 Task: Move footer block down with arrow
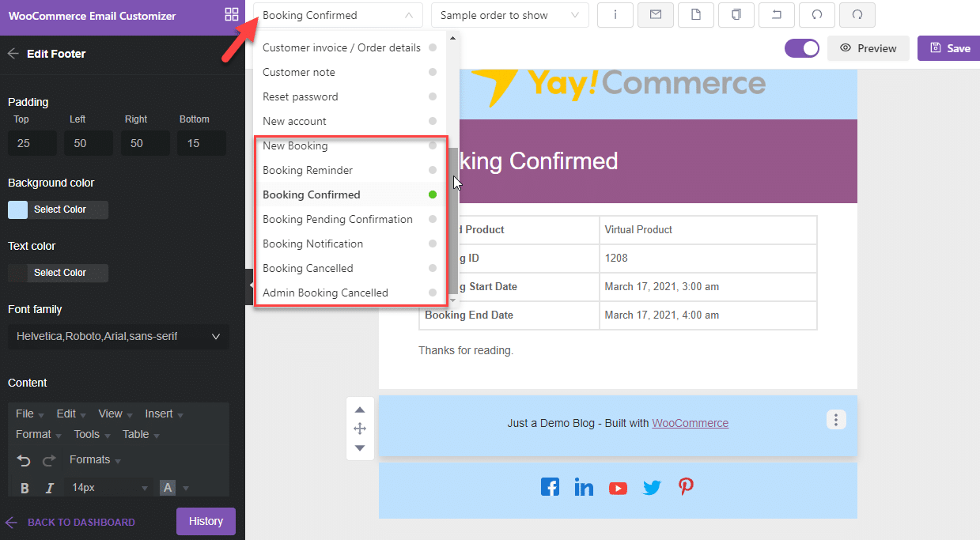[x=360, y=447]
